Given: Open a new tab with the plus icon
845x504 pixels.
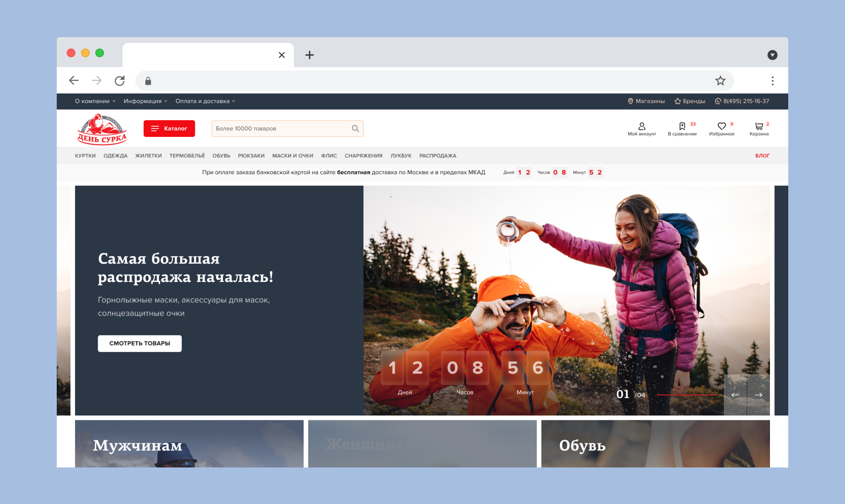Looking at the screenshot, I should [x=309, y=55].
